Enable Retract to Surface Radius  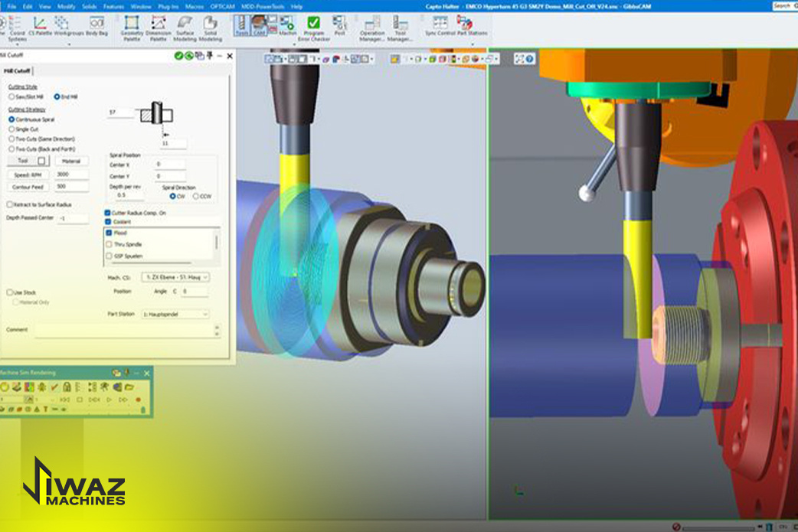[39, 204]
